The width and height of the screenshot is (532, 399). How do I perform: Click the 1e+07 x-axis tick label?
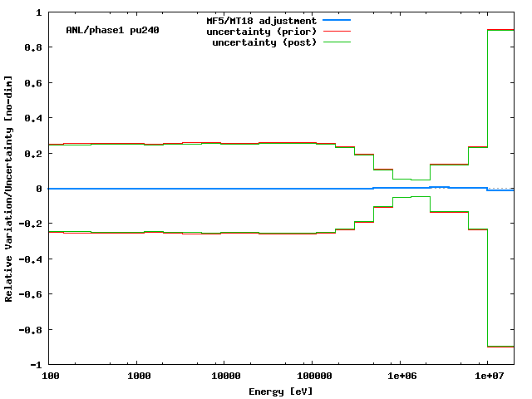(x=488, y=376)
